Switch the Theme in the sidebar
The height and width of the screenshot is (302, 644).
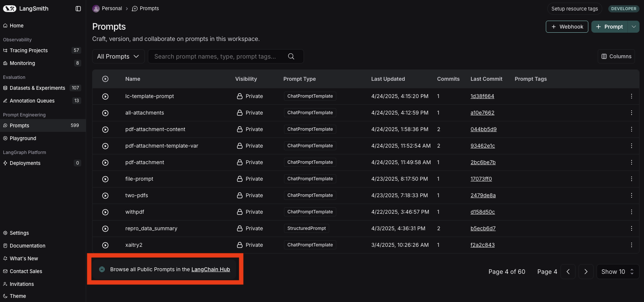(x=18, y=296)
